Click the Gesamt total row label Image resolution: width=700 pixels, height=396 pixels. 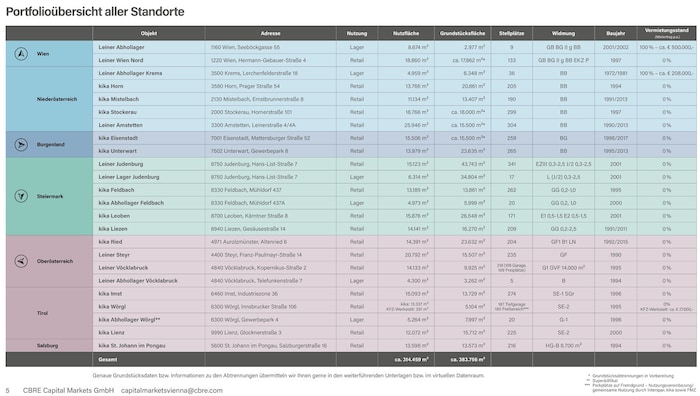pyautogui.click(x=108, y=359)
